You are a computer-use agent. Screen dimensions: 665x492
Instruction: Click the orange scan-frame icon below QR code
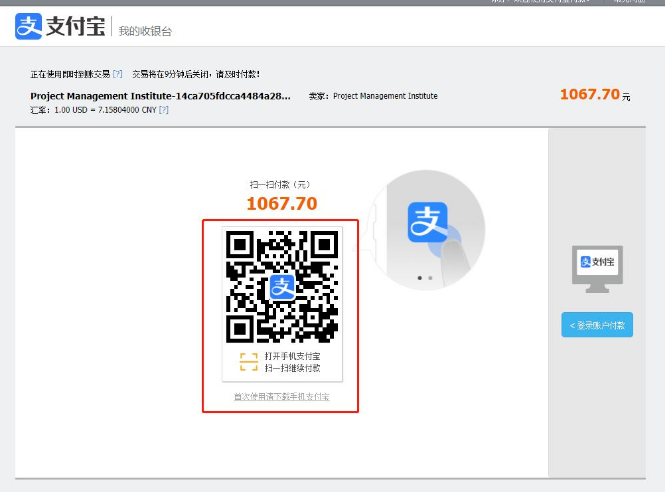pyautogui.click(x=248, y=362)
